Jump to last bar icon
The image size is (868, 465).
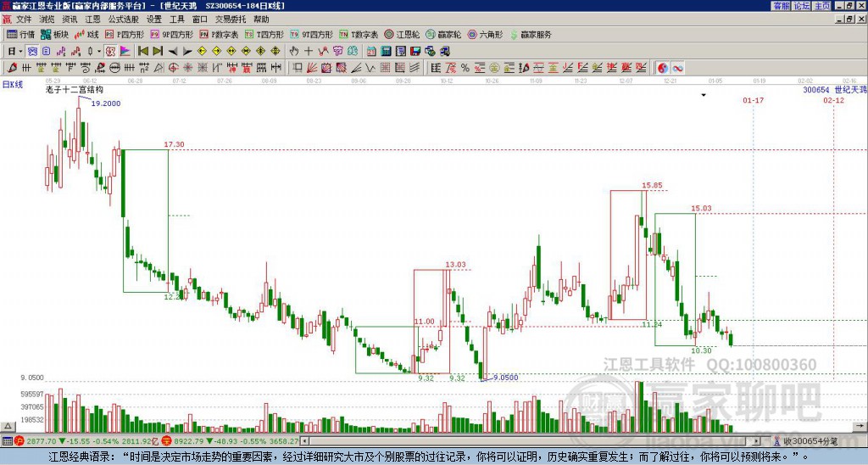tap(158, 52)
